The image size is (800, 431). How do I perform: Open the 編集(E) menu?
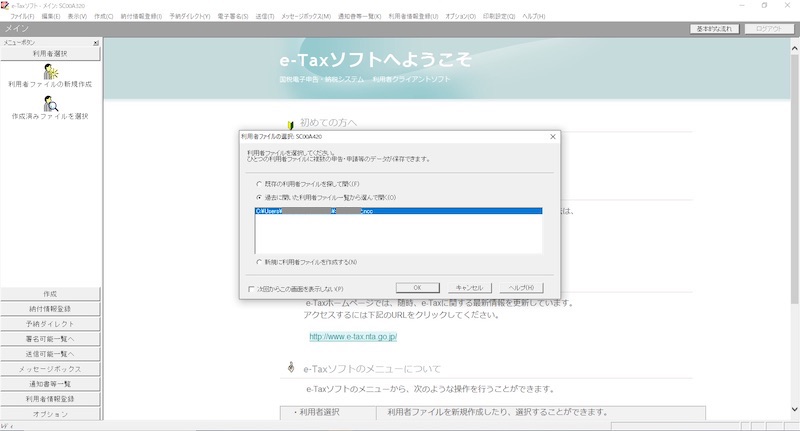(51, 16)
